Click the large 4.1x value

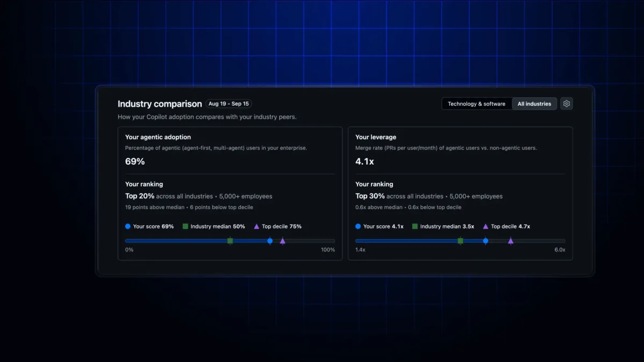click(x=364, y=161)
